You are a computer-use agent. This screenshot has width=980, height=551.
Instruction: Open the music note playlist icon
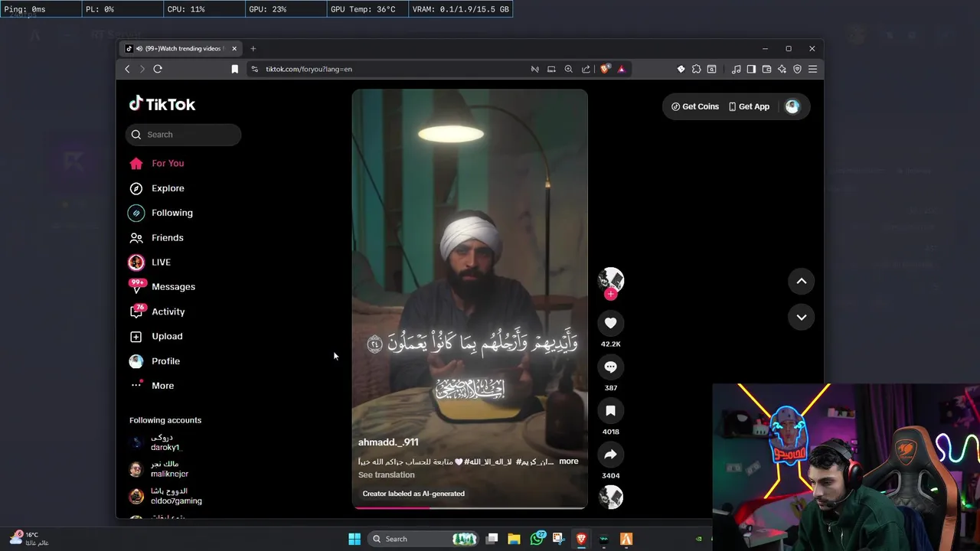click(x=736, y=69)
